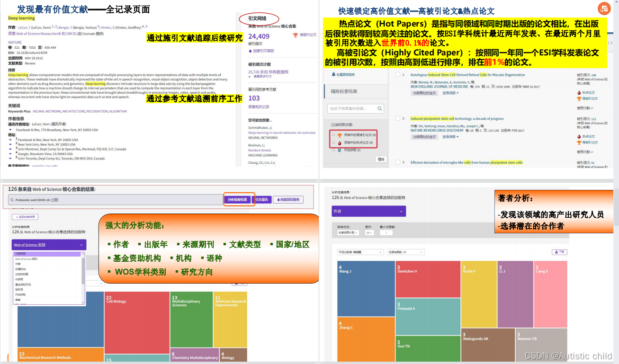Click the bell icon next to 创建跟踪服务 in results sidebar
619x364 pixels.
tap(333, 75)
